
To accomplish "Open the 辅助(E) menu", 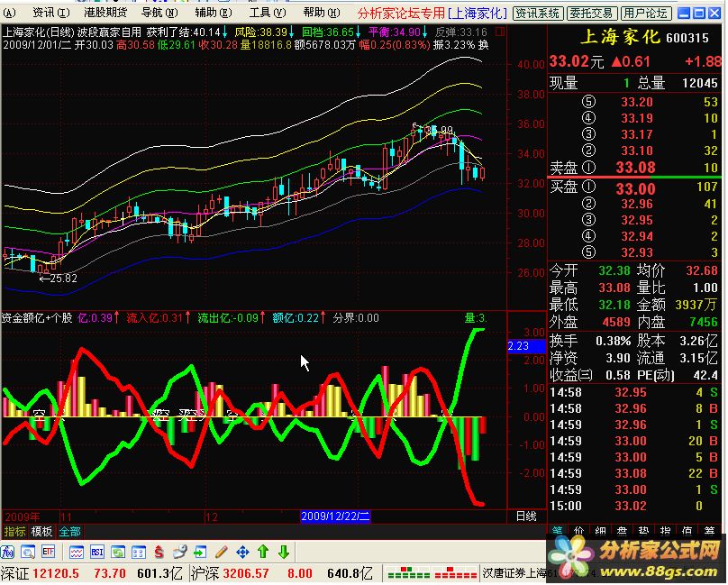I will (x=214, y=13).
